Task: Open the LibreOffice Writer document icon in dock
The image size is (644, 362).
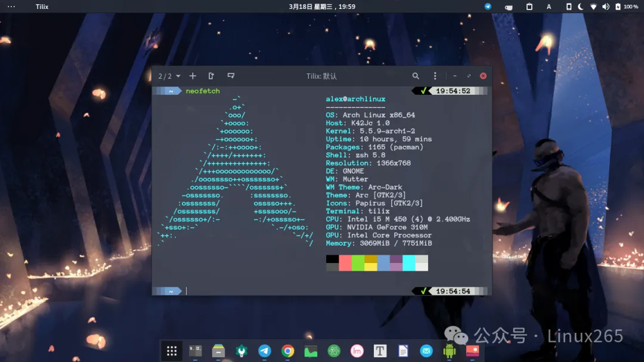Action: 403,351
